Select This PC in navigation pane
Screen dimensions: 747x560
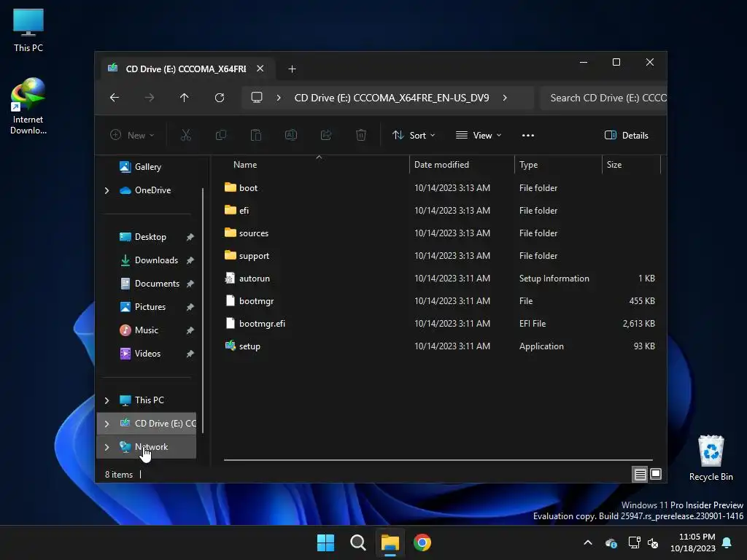tap(149, 400)
